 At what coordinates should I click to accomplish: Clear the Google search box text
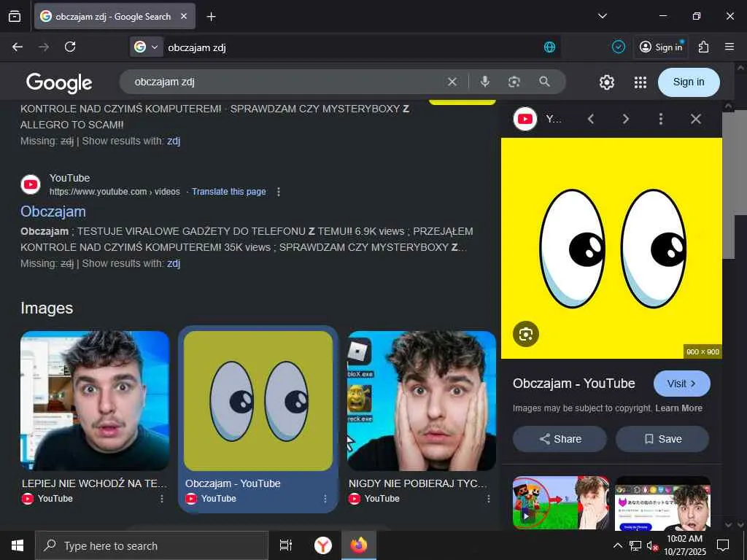coord(452,82)
